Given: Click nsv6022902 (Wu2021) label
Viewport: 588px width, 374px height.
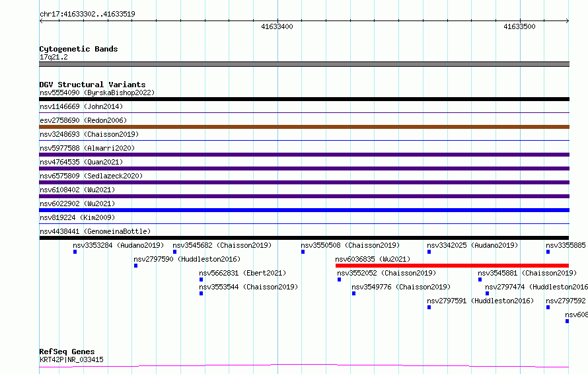Looking at the screenshot, I should pyautogui.click(x=77, y=204).
